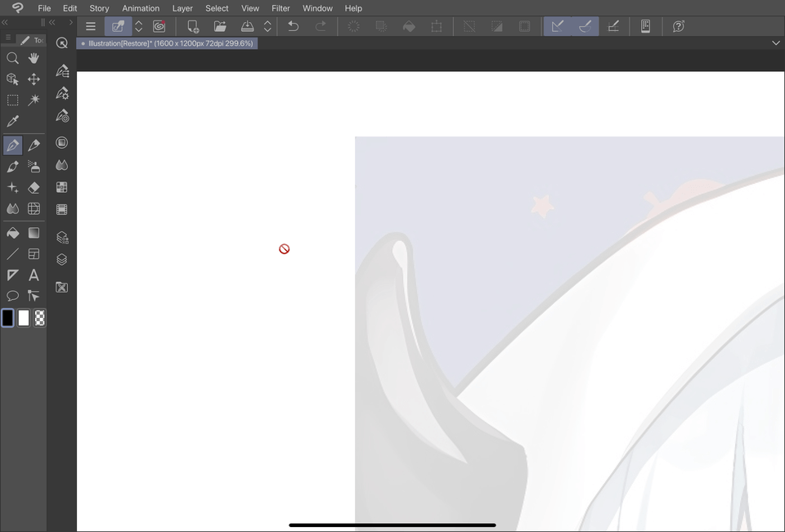Expand the save options chevron
785x532 pixels.
pos(267,26)
